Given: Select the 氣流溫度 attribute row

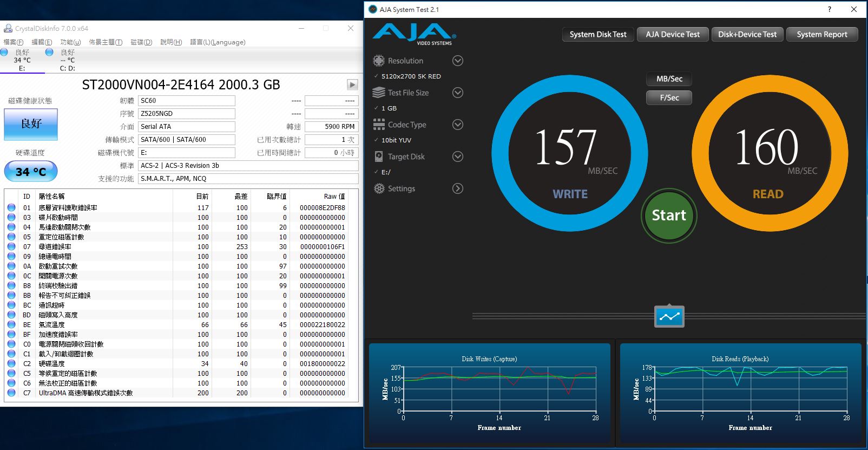Looking at the screenshot, I should [176, 324].
